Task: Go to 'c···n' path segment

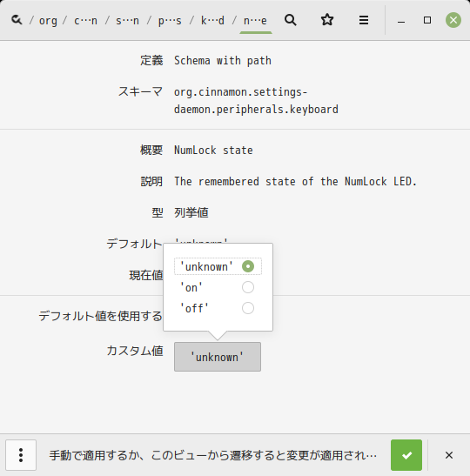Action: coord(85,21)
